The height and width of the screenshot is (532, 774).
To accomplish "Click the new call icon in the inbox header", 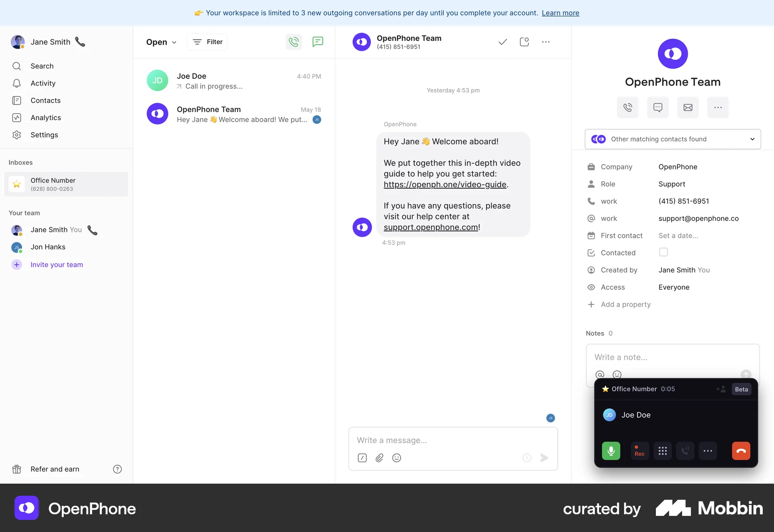I will (293, 42).
